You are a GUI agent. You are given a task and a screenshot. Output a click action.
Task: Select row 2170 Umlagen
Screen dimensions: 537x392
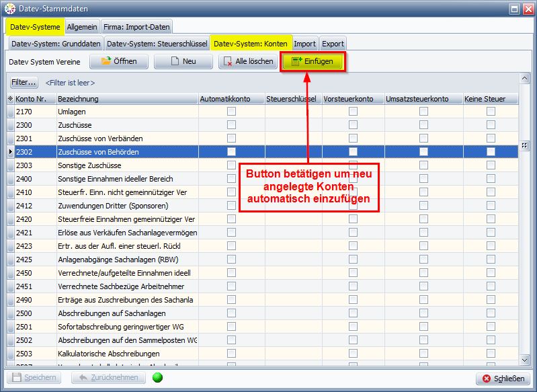coord(263,112)
